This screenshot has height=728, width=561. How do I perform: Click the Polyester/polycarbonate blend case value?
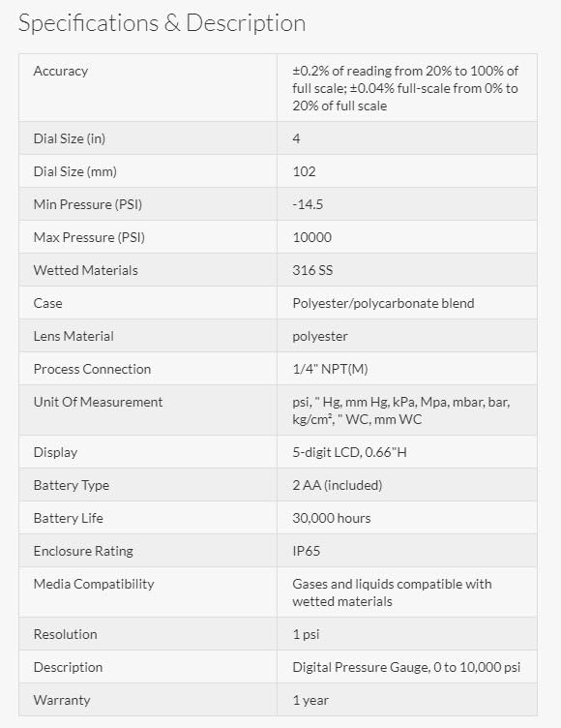(383, 303)
